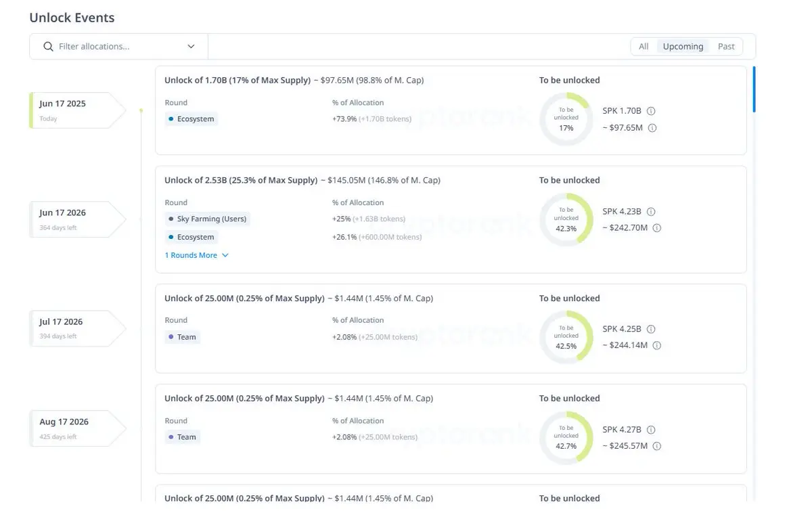Expand the filter allocations dropdown arrow
Screen dimensions: 812x511
pyautogui.click(x=191, y=47)
